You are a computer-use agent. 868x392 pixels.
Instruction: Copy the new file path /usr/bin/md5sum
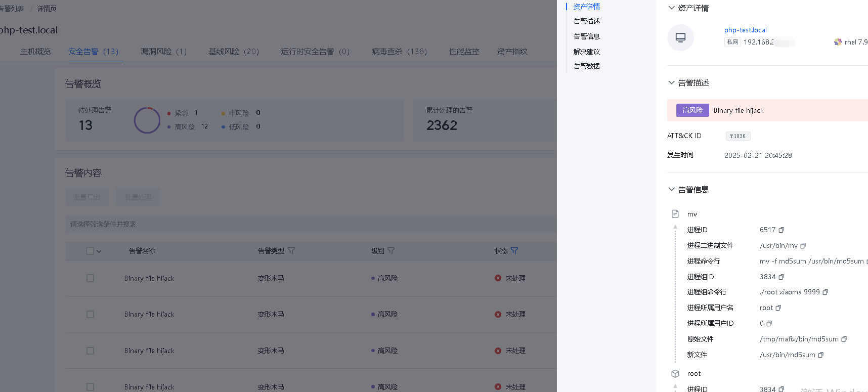[820, 355]
